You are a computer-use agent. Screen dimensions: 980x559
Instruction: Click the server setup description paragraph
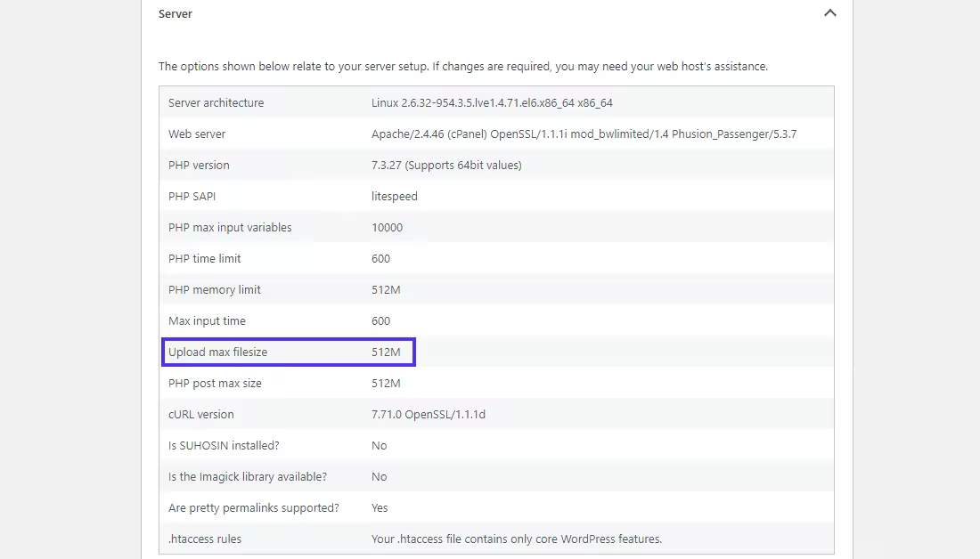tap(463, 66)
